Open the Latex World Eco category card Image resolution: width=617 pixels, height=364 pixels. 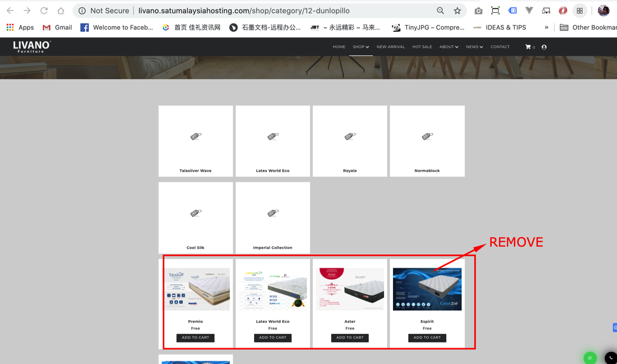(273, 141)
